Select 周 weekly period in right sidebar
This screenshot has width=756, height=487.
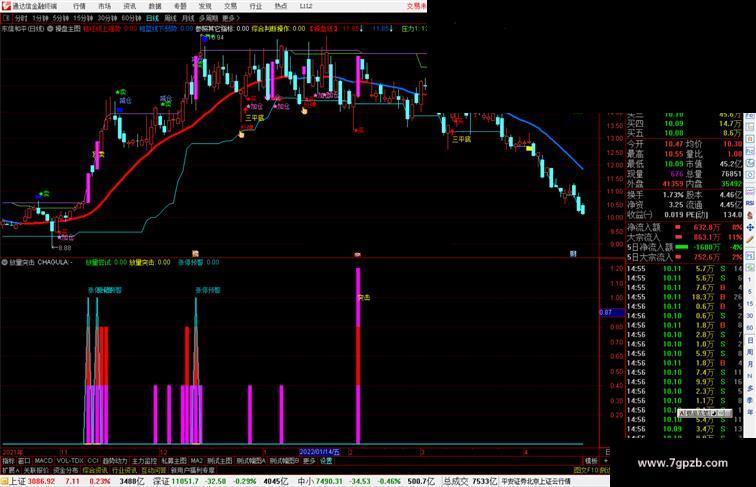pos(750,352)
